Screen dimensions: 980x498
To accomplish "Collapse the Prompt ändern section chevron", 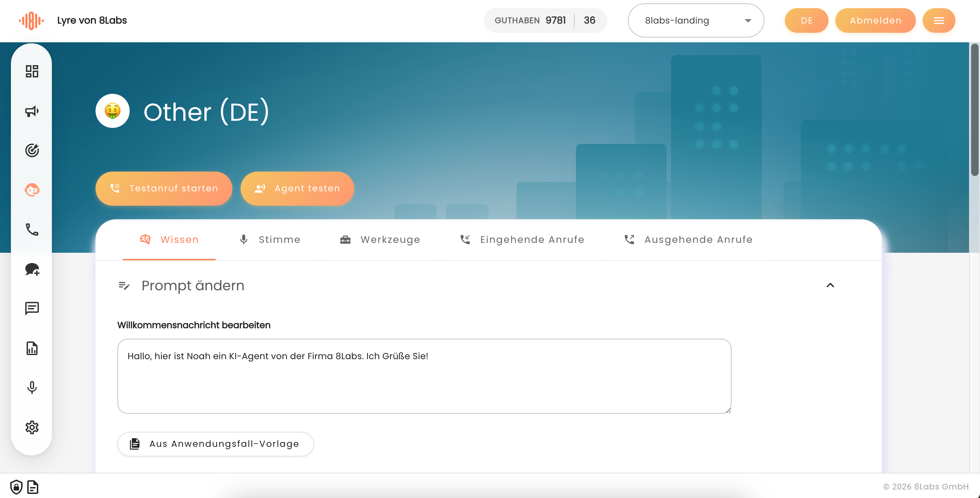I will [830, 285].
